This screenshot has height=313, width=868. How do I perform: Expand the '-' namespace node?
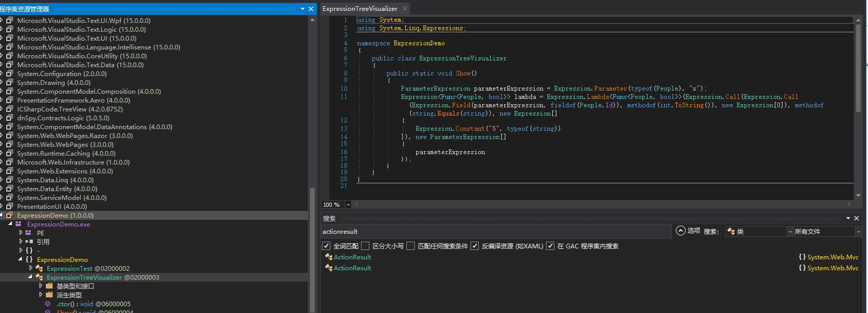(x=21, y=251)
